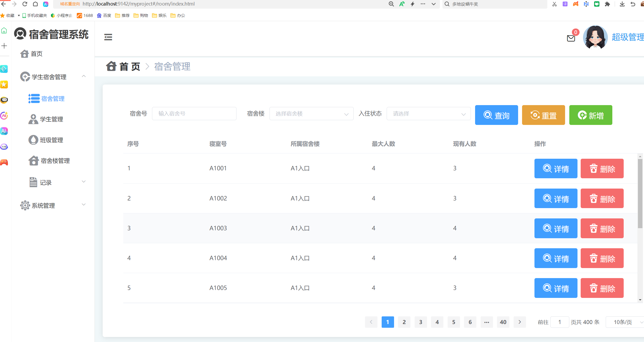The height and width of the screenshot is (342, 644).
Task: Open 学生管理 menu item
Action: (53, 119)
